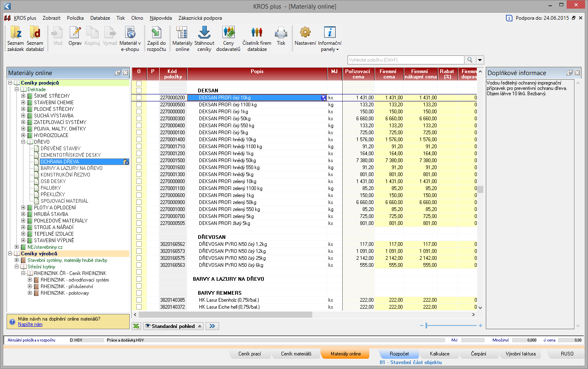Click the zoom plus icon
The height and width of the screenshot is (369, 588).
480,325
